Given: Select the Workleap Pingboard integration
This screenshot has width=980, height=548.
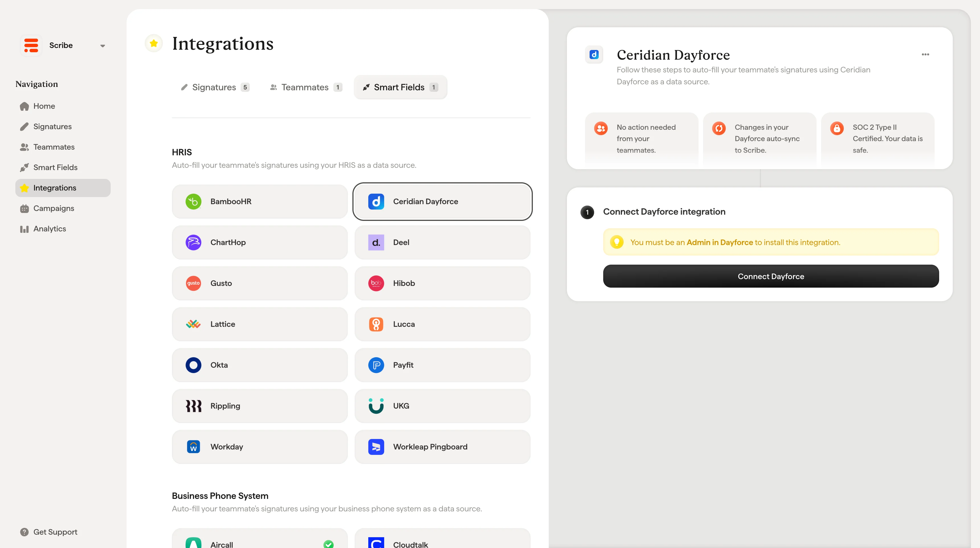Looking at the screenshot, I should pos(442,447).
